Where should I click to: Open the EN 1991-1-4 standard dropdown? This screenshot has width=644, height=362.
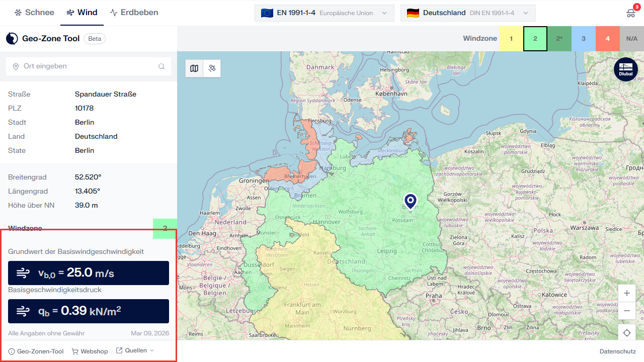[x=325, y=13]
